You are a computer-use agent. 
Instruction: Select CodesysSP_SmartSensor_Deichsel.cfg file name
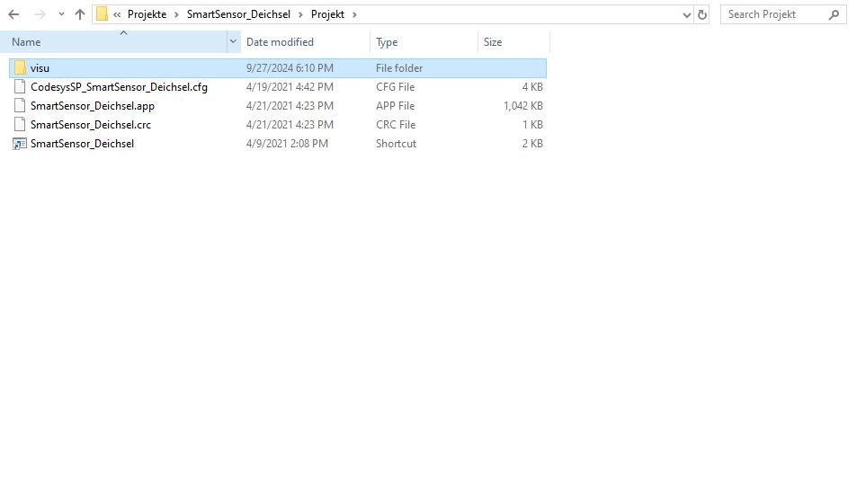pyautogui.click(x=119, y=87)
